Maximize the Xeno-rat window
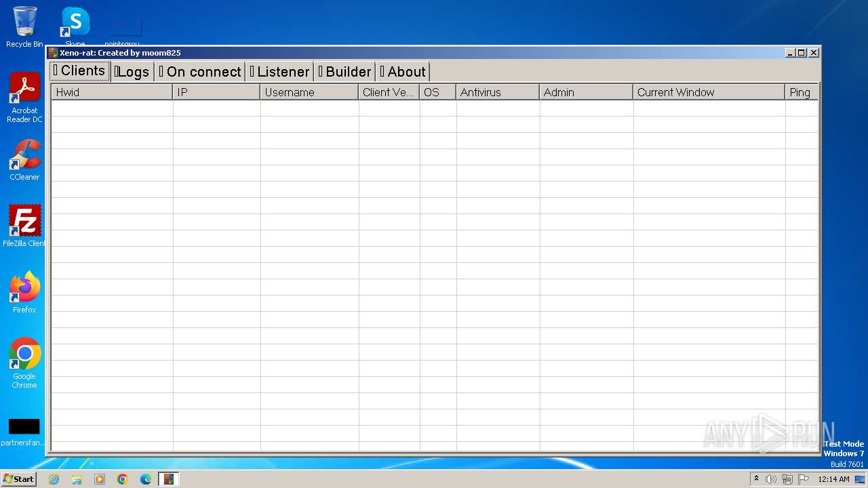Screen dimensions: 868x488 [802, 53]
